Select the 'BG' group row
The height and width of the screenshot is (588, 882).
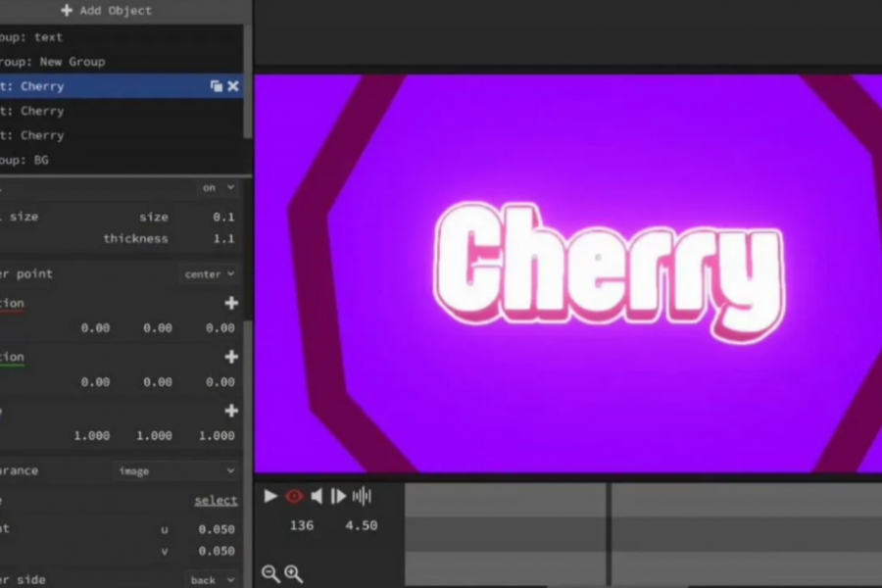coord(122,161)
